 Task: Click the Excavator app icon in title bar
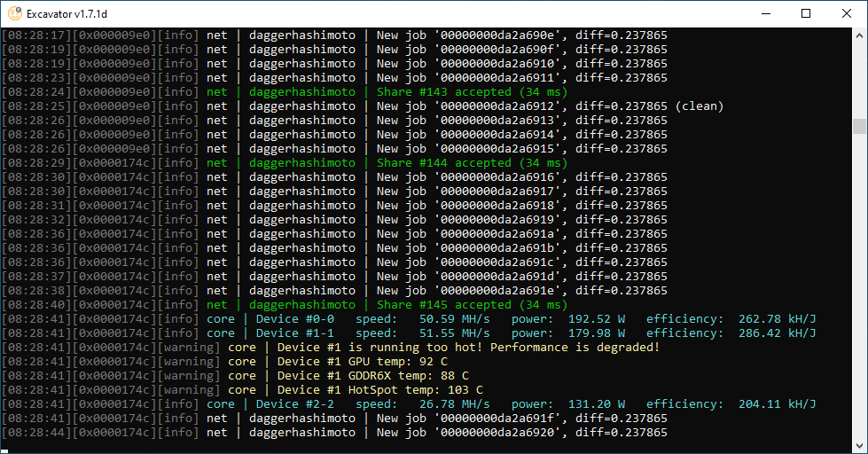pos(15,13)
